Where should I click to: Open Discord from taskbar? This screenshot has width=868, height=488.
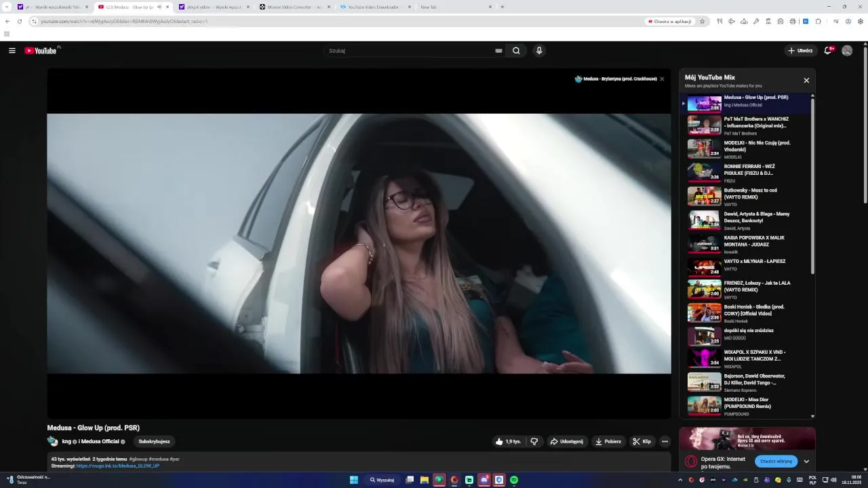pos(484,480)
